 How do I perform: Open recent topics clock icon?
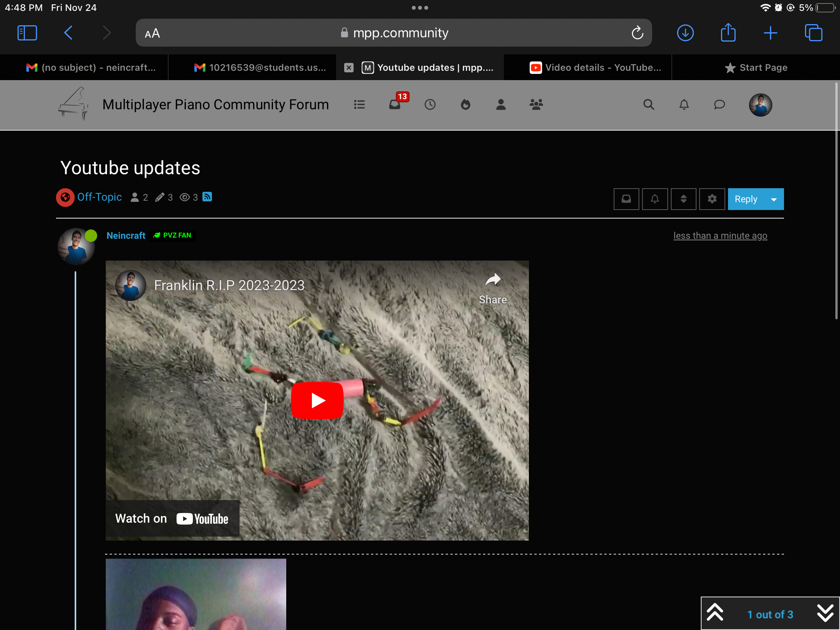[x=430, y=105]
